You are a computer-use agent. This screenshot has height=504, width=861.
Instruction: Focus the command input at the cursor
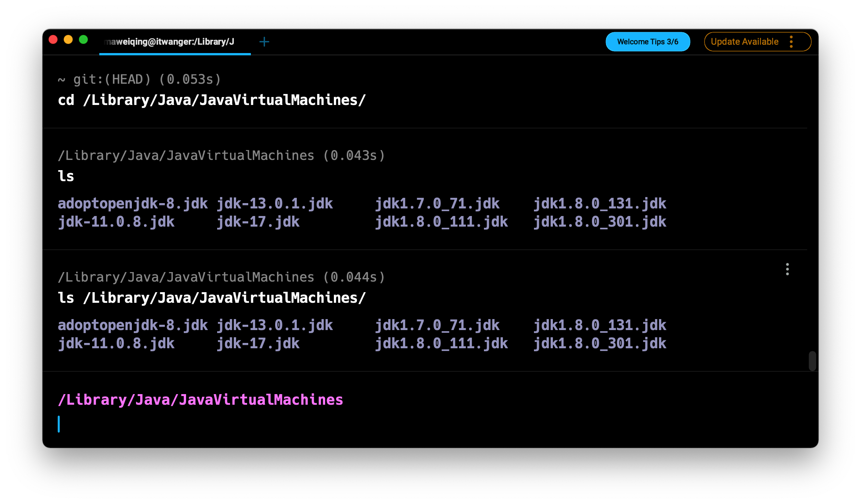click(227, 424)
